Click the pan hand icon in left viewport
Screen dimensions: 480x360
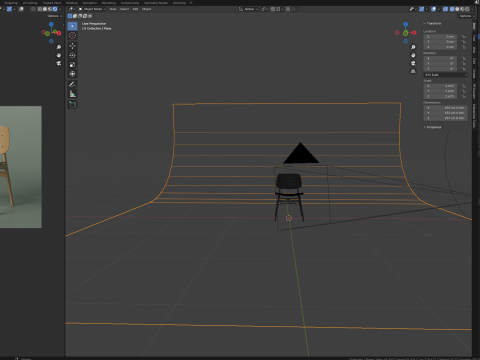point(59,55)
